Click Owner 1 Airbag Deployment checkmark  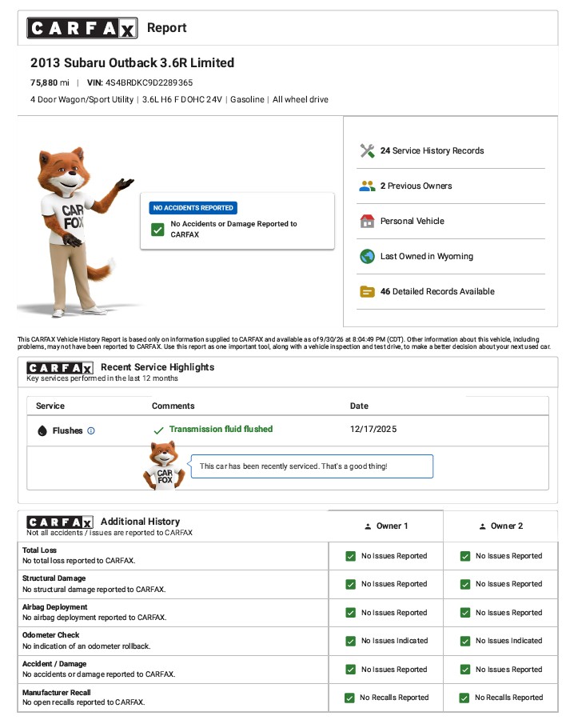tap(351, 613)
